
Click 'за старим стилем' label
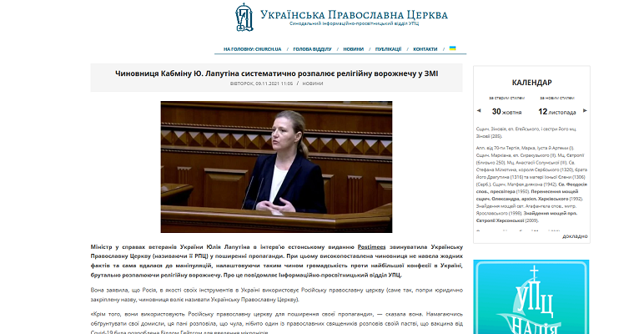click(x=506, y=98)
